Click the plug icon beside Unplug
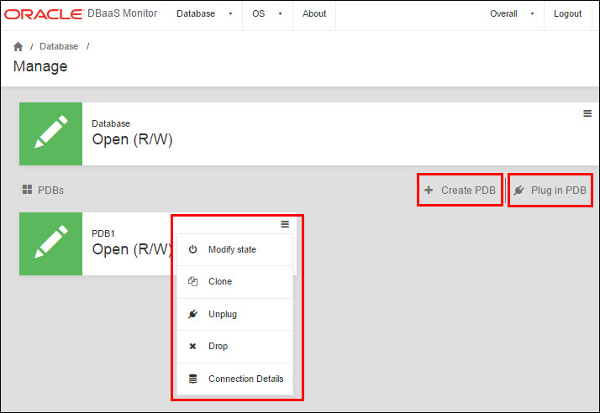This screenshot has height=413, width=600. [193, 314]
